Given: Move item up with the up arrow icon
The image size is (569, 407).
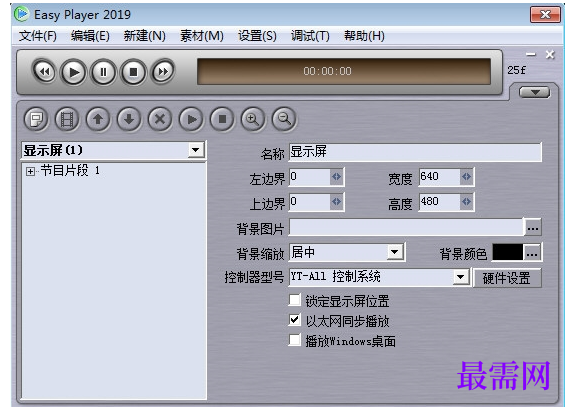Looking at the screenshot, I should 98,119.
